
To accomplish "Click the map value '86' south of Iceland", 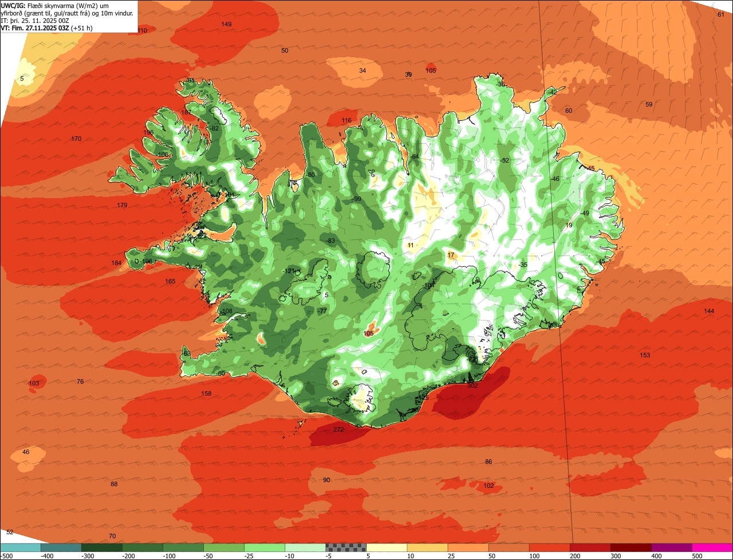I will click(x=488, y=462).
